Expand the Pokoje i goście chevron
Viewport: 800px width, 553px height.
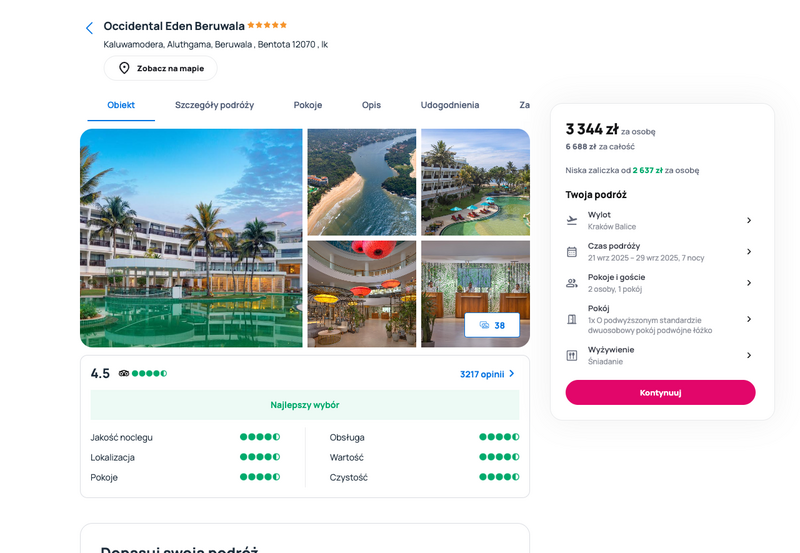tap(749, 283)
